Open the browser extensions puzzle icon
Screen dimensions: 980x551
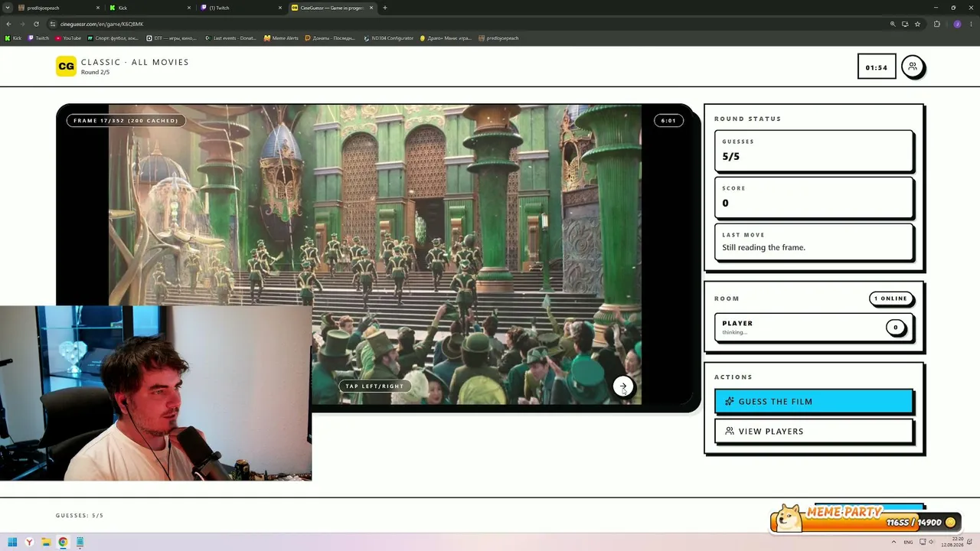click(x=936, y=24)
